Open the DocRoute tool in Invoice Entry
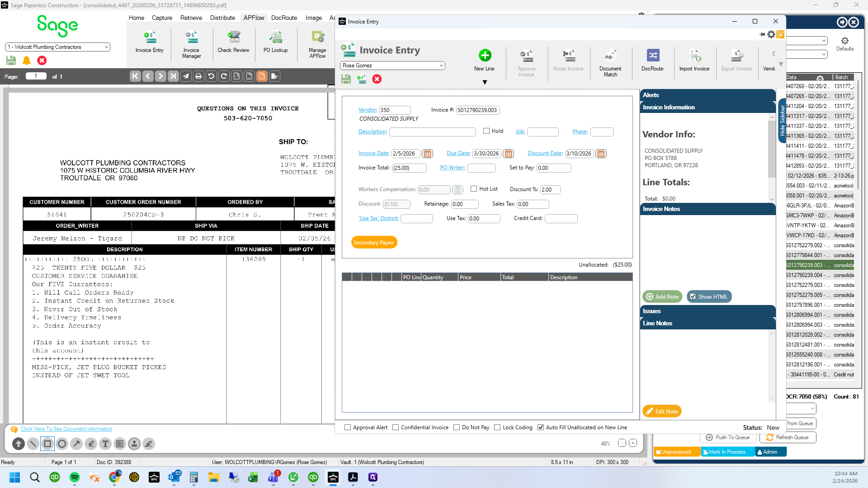This screenshot has height=488, width=868. coord(652,55)
